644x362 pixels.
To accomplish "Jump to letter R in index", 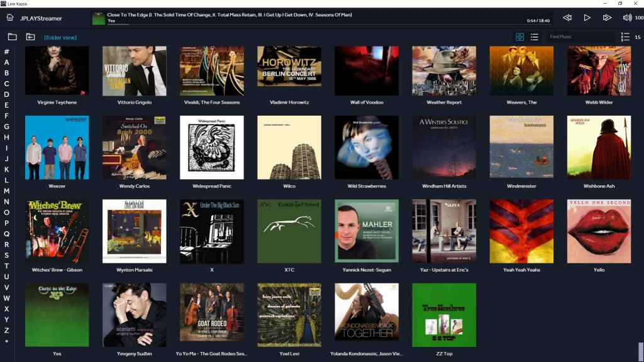I will tap(6, 244).
